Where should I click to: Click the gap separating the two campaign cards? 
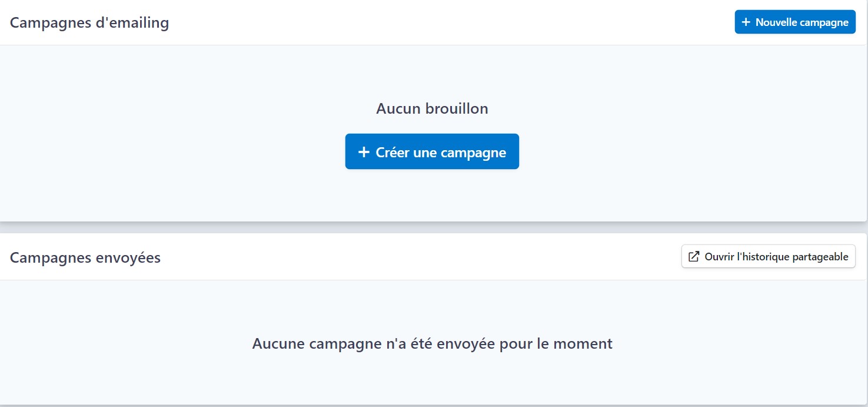point(434,228)
